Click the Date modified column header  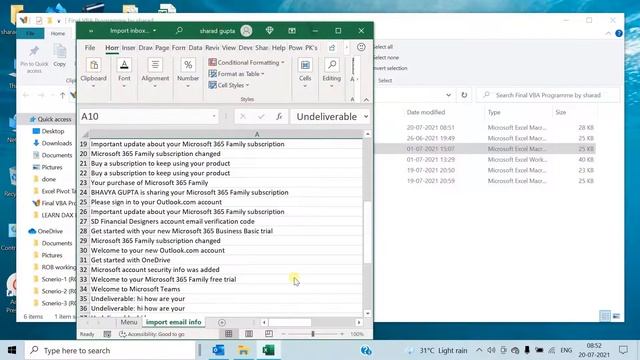426,112
